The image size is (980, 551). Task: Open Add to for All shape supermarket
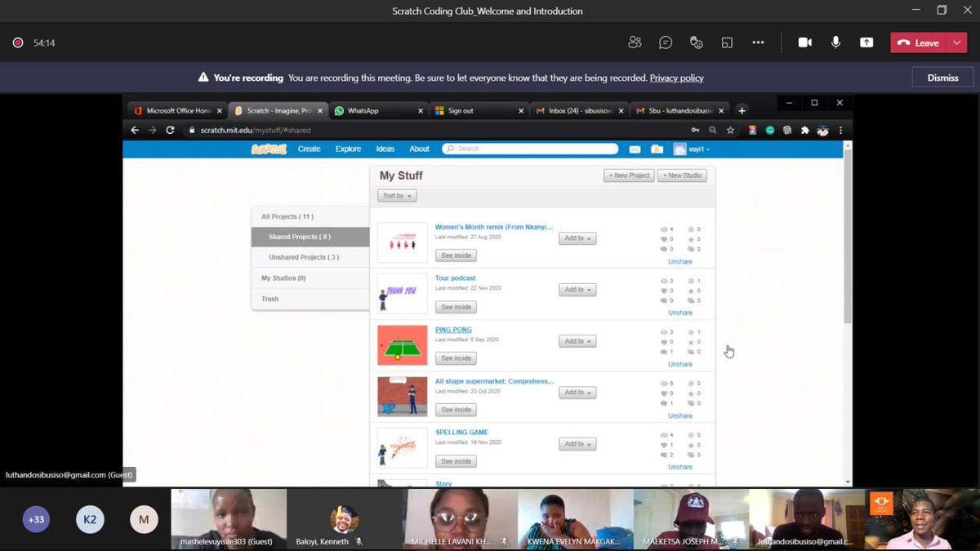577,393
